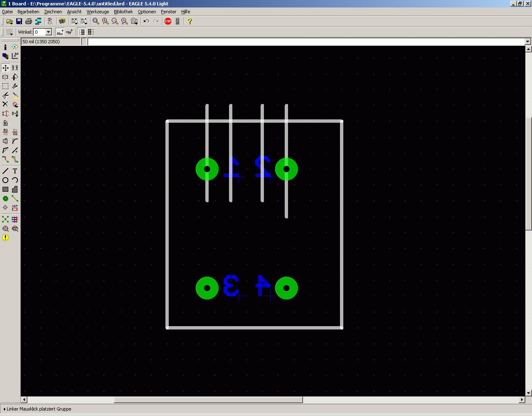Toggle the Show eye icon
532x416 pixels.
click(15, 47)
